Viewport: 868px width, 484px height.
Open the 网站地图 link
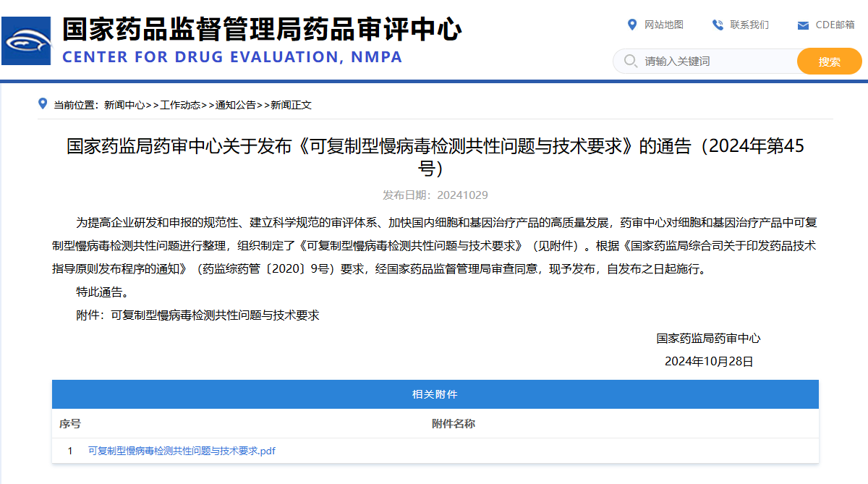click(664, 25)
